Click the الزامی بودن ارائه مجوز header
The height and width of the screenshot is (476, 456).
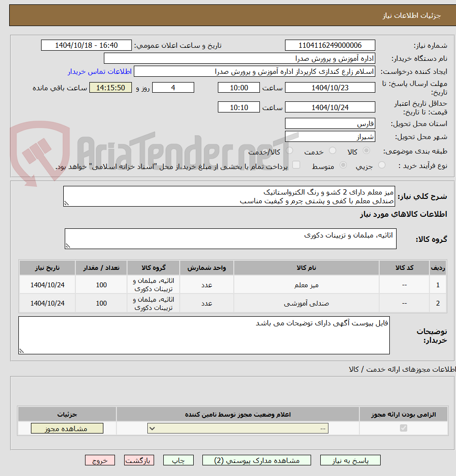[x=403, y=414]
